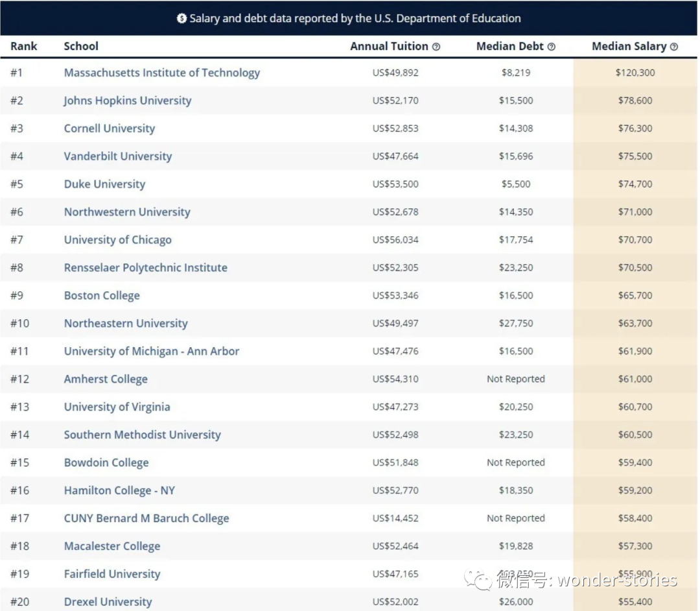Screen dimensions: 700x611
Task: Select Cornell's debt value $14,308
Action: click(x=516, y=128)
